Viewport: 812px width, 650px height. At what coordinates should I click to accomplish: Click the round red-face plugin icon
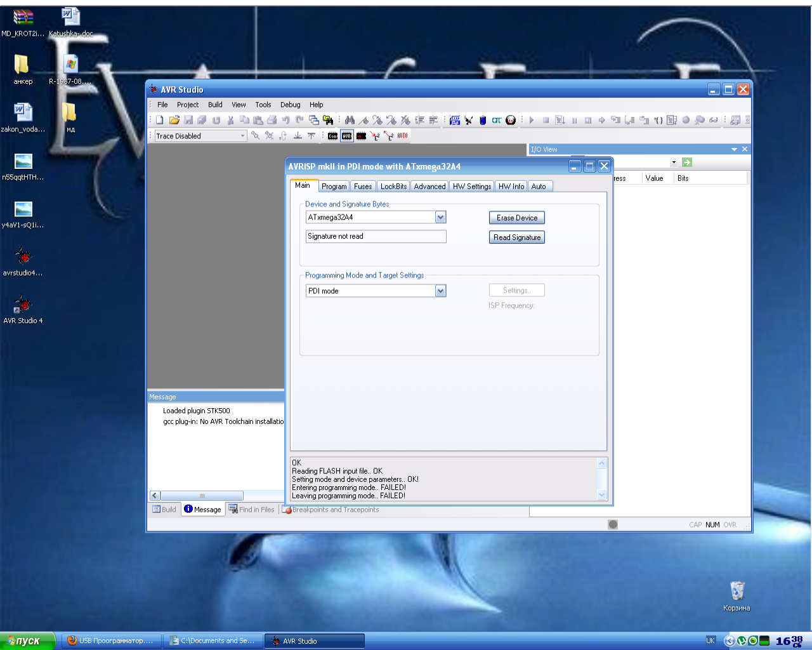pyautogui.click(x=511, y=120)
